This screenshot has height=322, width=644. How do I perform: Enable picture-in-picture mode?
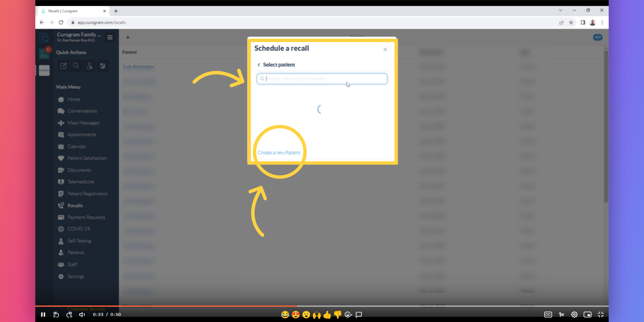(x=587, y=315)
